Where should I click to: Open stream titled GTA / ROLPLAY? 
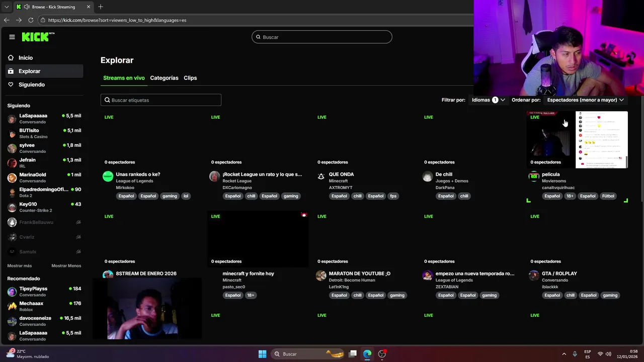point(559,274)
